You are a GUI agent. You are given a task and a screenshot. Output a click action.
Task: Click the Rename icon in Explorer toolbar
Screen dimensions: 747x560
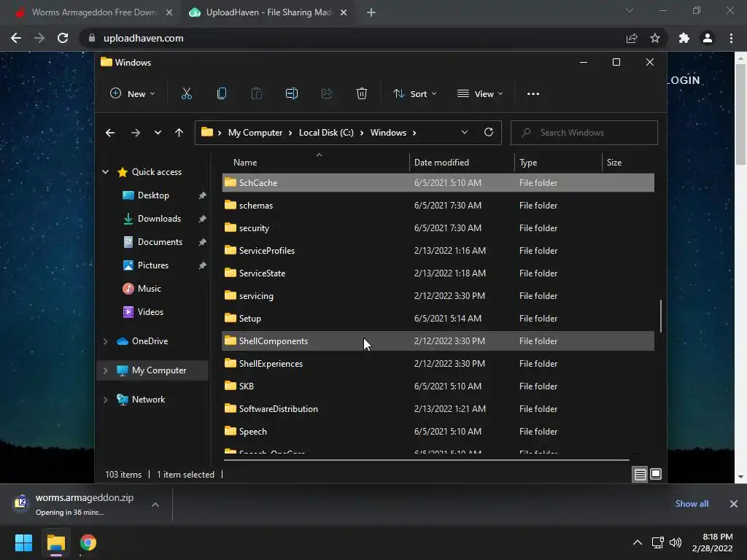point(292,94)
